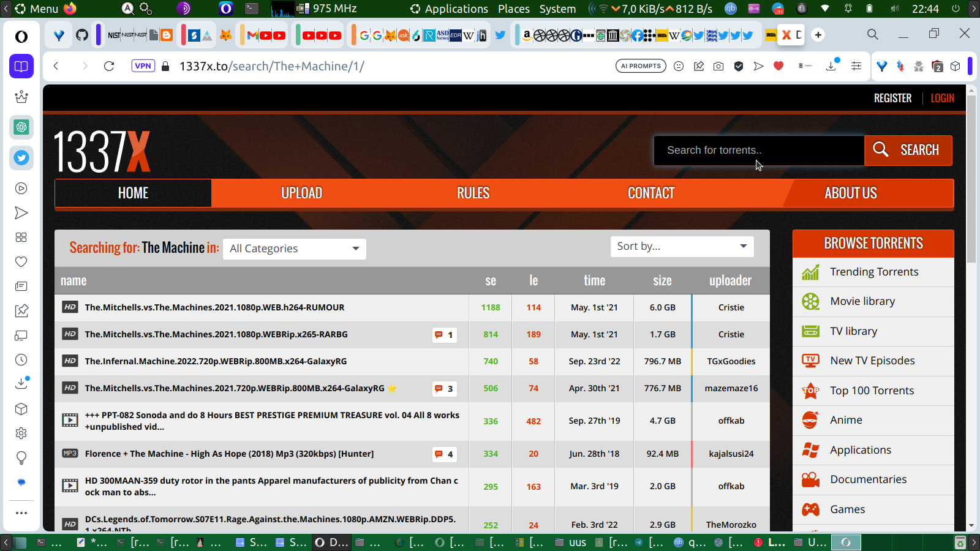The height and width of the screenshot is (551, 980).
Task: Open a new browser tab
Action: pyautogui.click(x=818, y=35)
